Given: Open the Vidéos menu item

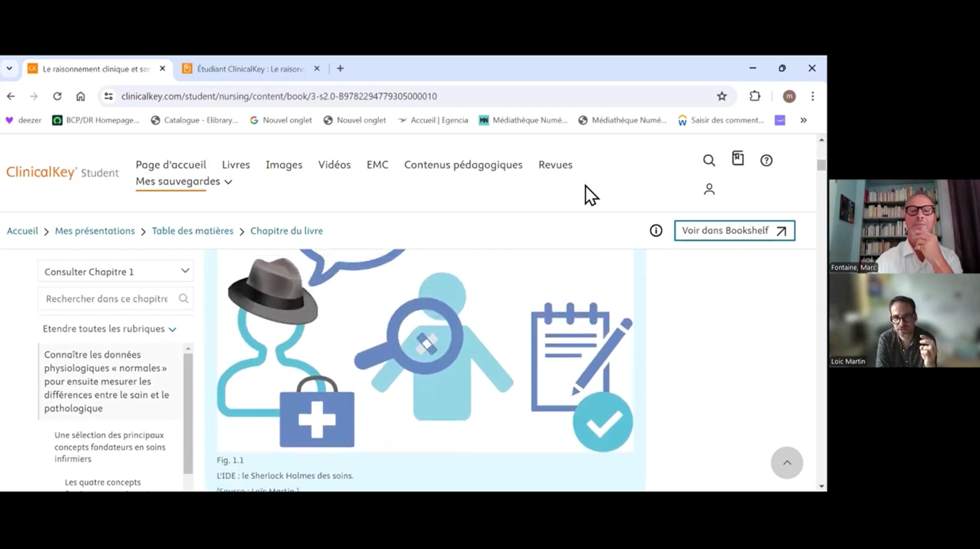Looking at the screenshot, I should tap(334, 165).
